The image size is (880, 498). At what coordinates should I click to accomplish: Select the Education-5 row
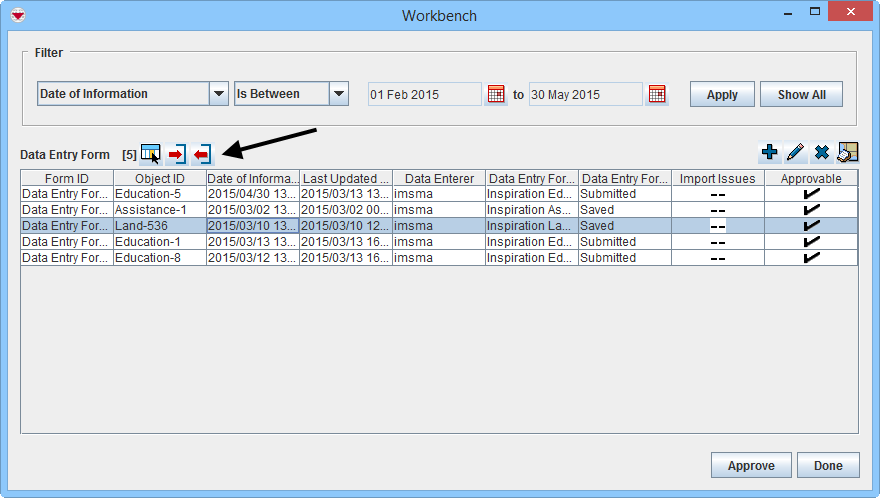(x=159, y=194)
